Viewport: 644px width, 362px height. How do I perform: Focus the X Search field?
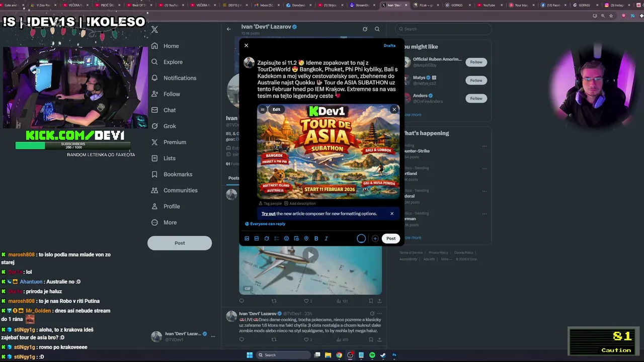443,29
